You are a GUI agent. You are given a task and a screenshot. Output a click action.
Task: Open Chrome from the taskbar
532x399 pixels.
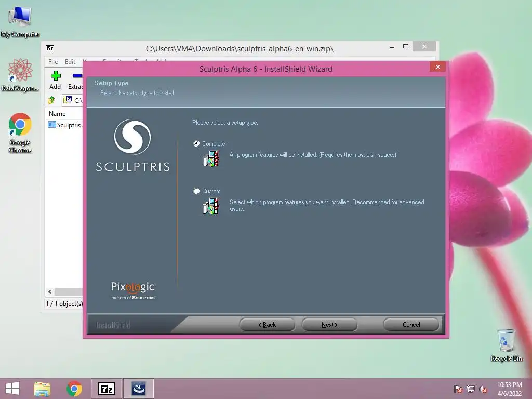74,389
